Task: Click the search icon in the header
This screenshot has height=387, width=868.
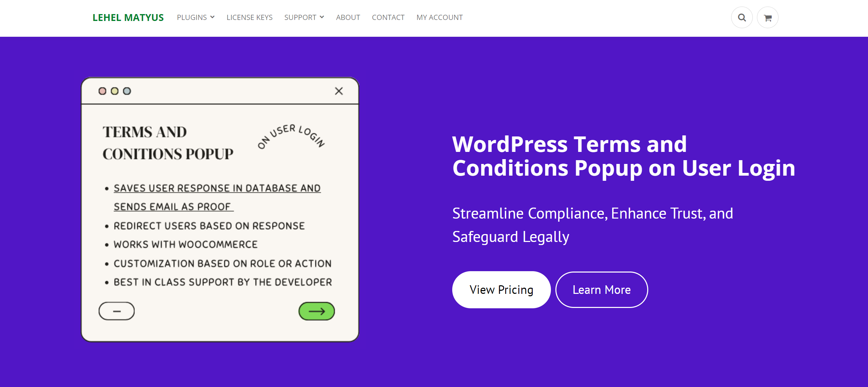Action: click(742, 18)
